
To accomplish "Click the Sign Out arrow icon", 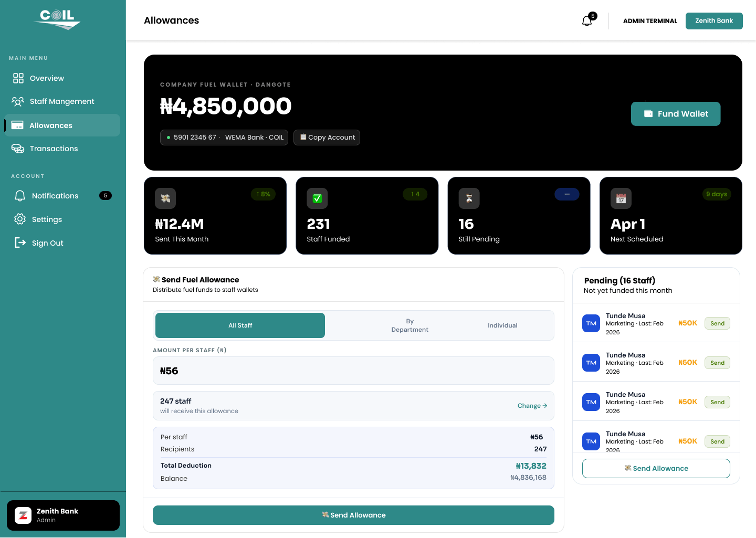I will tap(20, 242).
